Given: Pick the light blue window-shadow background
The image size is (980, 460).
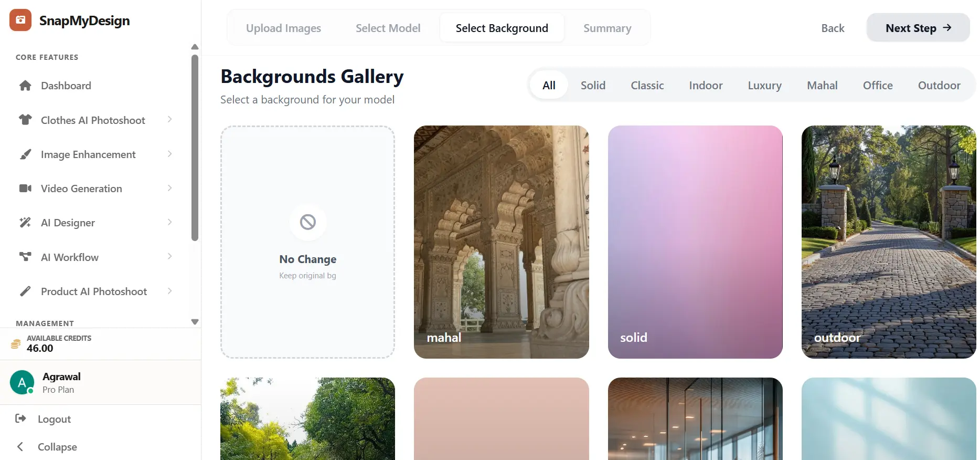Looking at the screenshot, I should [x=889, y=419].
